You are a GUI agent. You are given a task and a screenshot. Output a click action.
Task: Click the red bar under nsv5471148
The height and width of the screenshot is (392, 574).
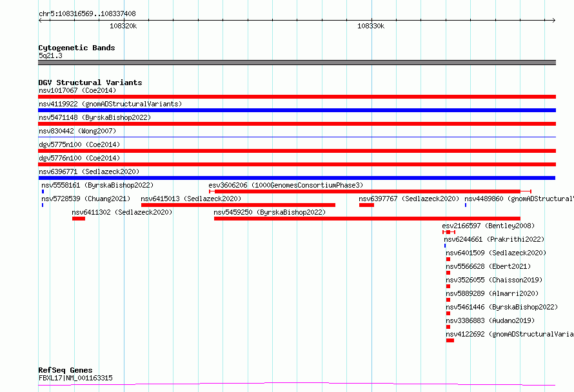click(297, 124)
